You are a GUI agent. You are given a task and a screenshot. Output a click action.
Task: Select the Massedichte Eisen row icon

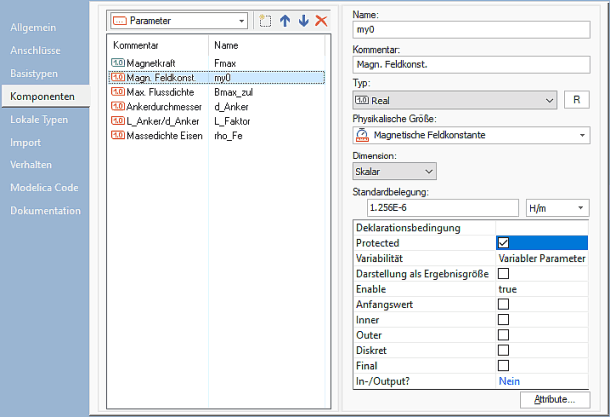118,134
